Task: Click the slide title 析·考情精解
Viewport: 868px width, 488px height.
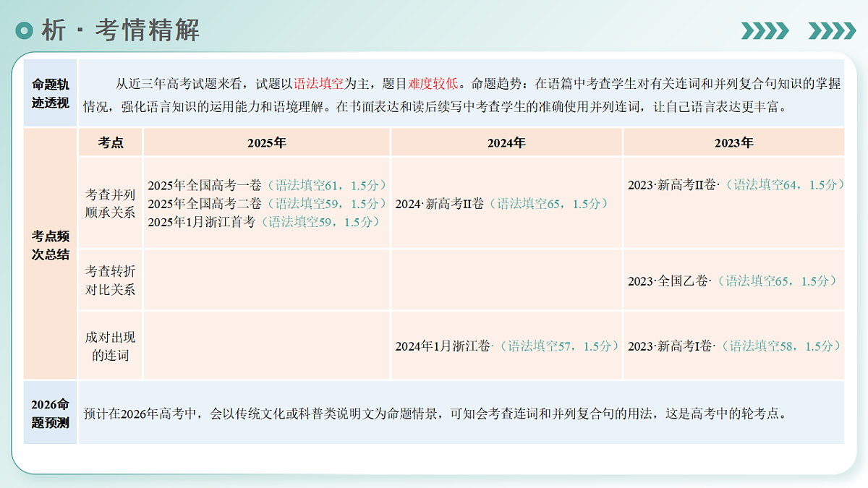Action: pyautogui.click(x=121, y=30)
